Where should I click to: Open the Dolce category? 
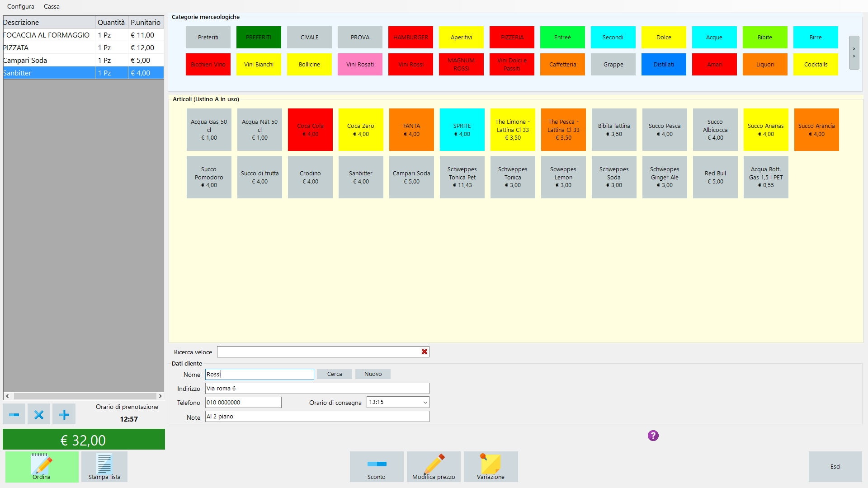pyautogui.click(x=664, y=38)
